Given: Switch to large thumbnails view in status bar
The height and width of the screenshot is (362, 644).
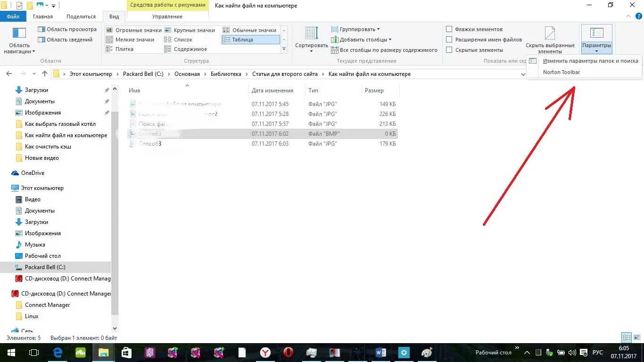Looking at the screenshot, I should (636, 337).
